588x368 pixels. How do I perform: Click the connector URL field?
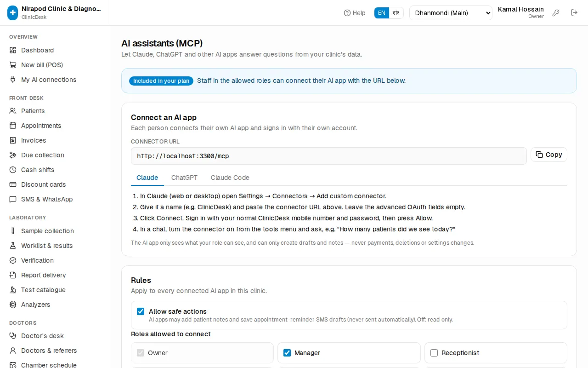(x=329, y=156)
